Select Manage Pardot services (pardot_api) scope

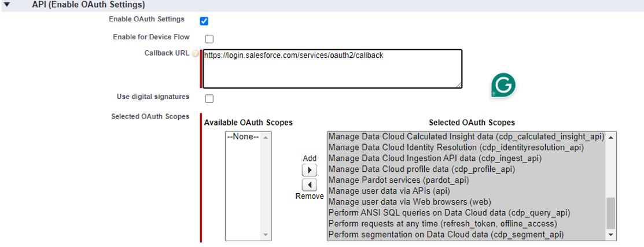466,180
